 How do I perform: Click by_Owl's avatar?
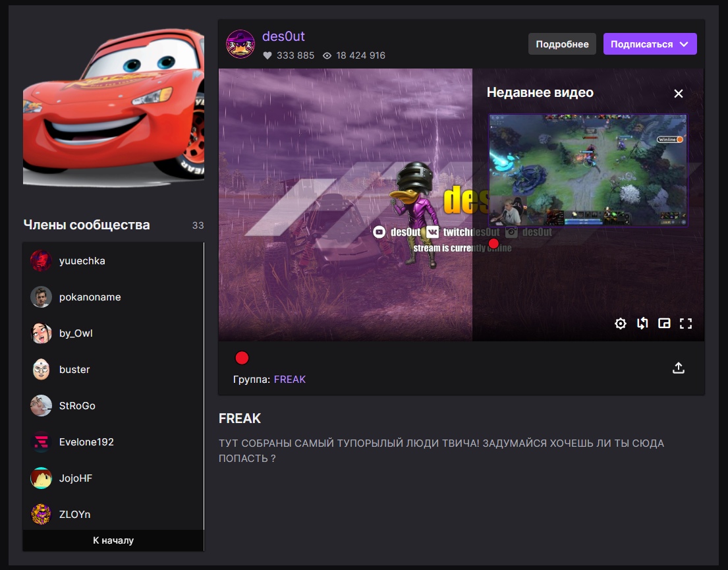click(x=42, y=333)
